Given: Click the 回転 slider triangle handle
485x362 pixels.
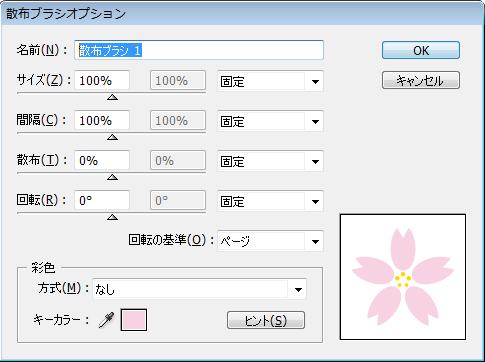Looking at the screenshot, I should click(x=113, y=217).
